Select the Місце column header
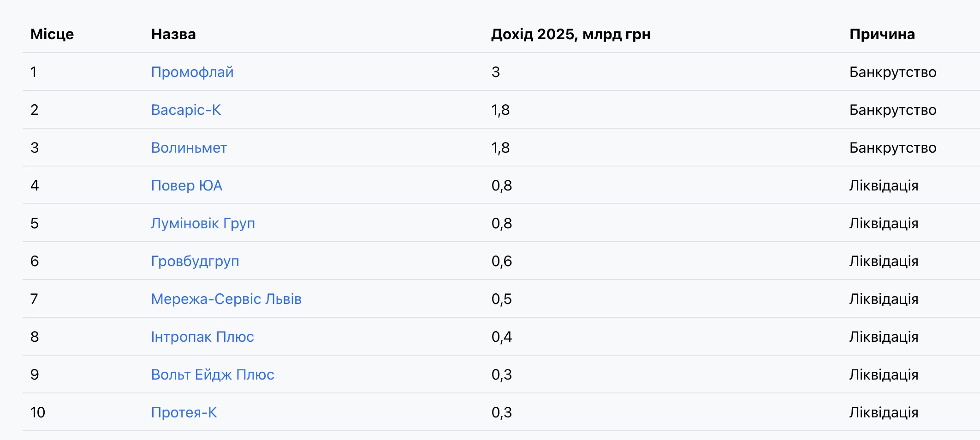 [52, 34]
